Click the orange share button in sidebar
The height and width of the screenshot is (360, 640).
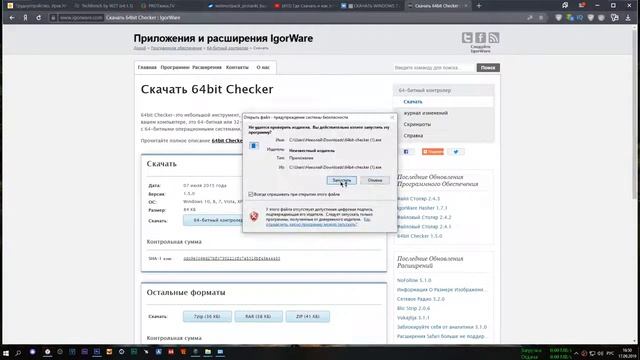[x=433, y=152]
